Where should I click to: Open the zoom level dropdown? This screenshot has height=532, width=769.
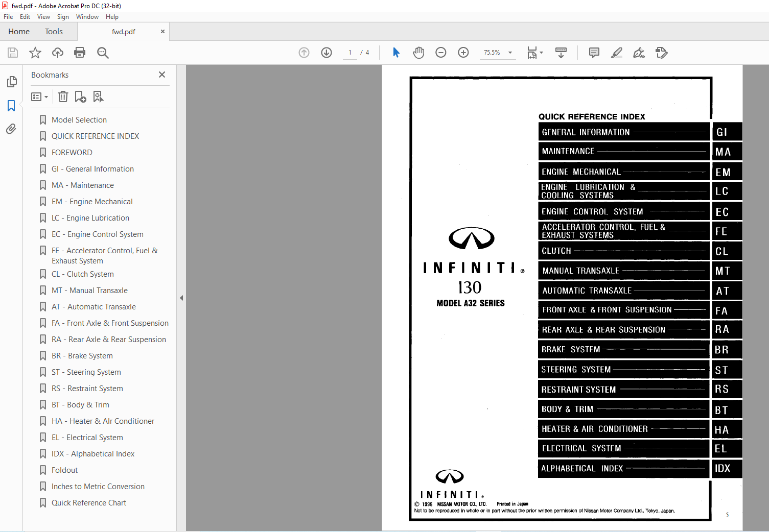point(510,53)
